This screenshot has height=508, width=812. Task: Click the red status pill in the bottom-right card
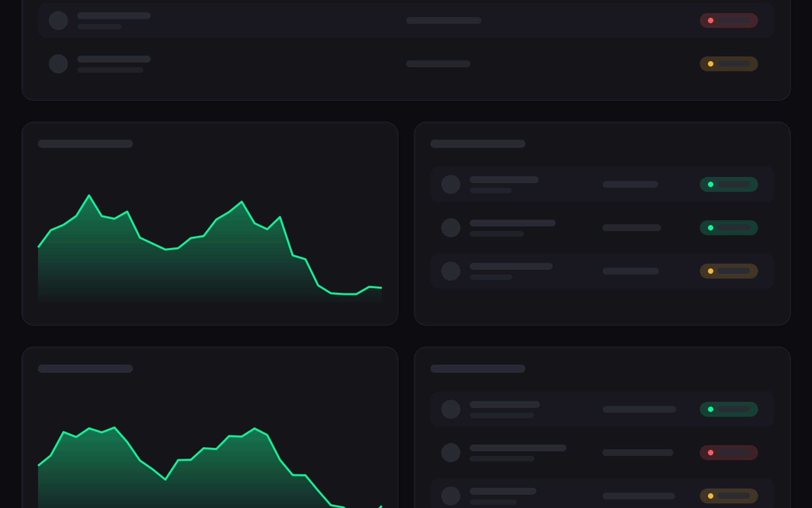[x=729, y=453]
